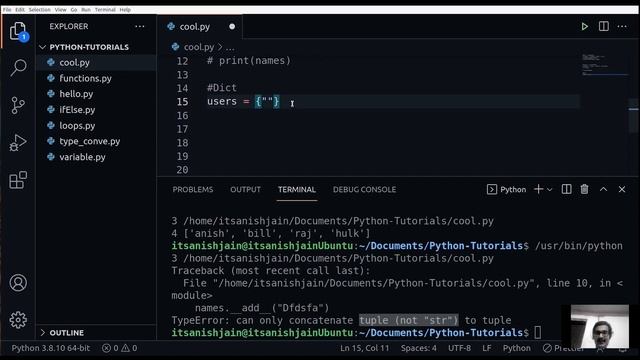Screen dimensions: 640x360
Task: Open Source Control view
Action: 18,105
